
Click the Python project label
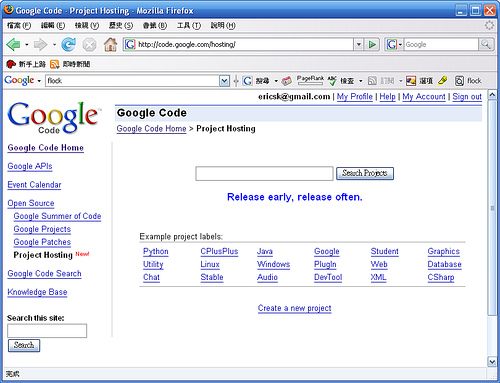pyautogui.click(x=156, y=251)
